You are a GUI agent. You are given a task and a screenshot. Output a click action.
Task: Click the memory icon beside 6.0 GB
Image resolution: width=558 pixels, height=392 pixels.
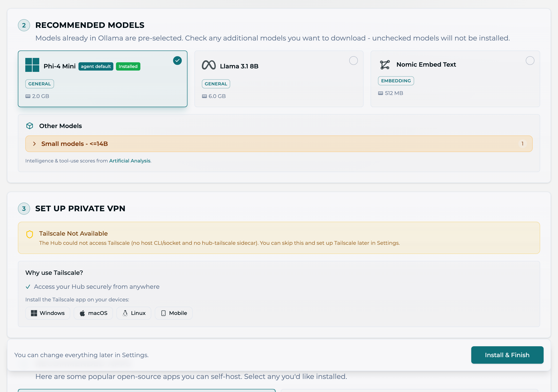[204, 96]
